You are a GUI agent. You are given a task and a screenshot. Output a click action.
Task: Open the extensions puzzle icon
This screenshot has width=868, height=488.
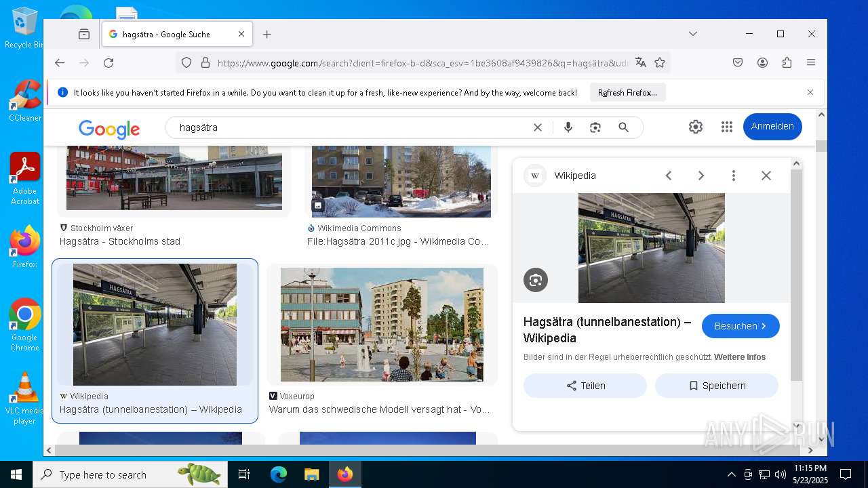pyautogui.click(x=787, y=62)
